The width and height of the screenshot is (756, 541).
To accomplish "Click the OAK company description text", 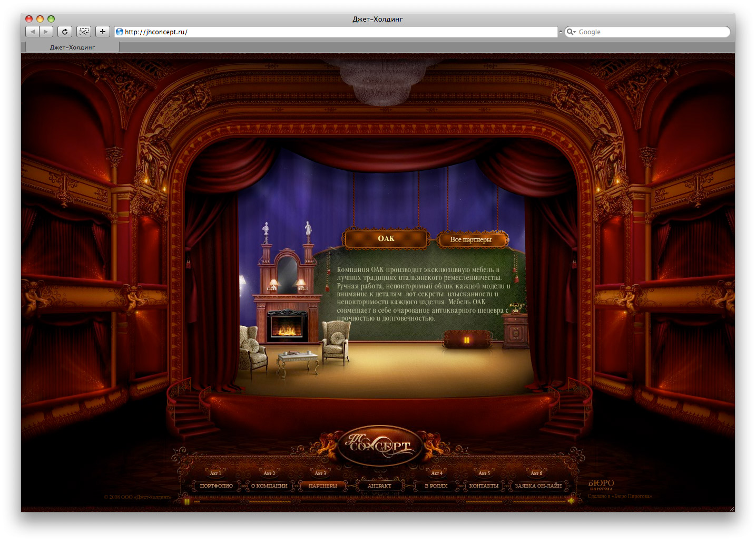I will [424, 294].
